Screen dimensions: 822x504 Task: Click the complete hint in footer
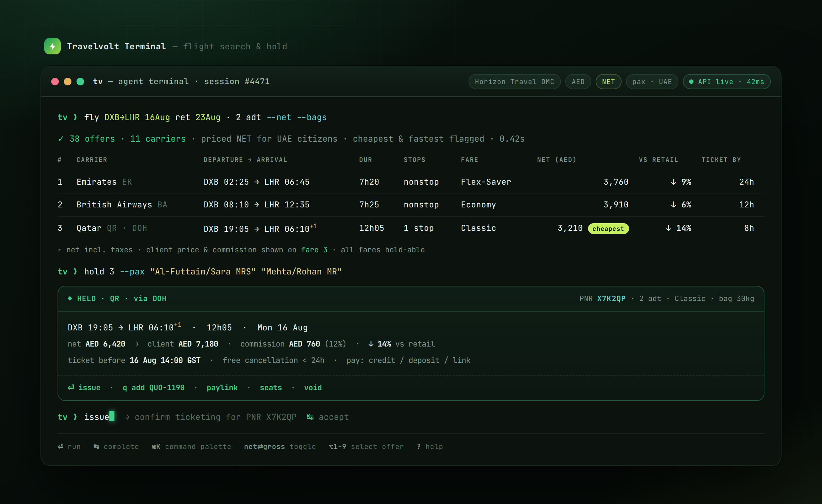116,447
